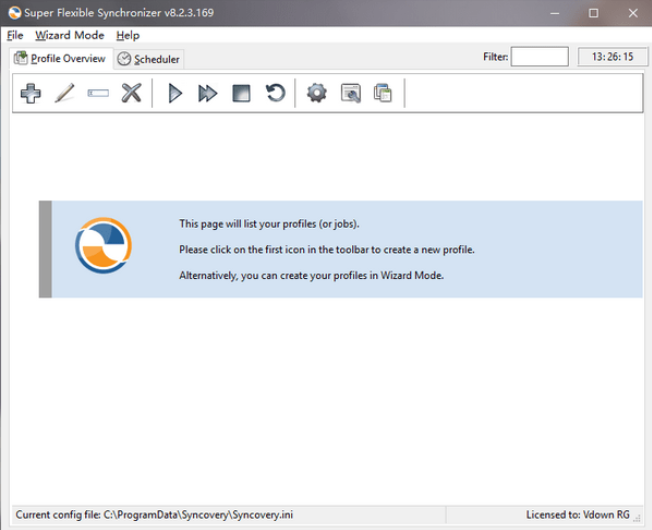Open the Wizard Mode menu
652x530 pixels.
point(69,35)
